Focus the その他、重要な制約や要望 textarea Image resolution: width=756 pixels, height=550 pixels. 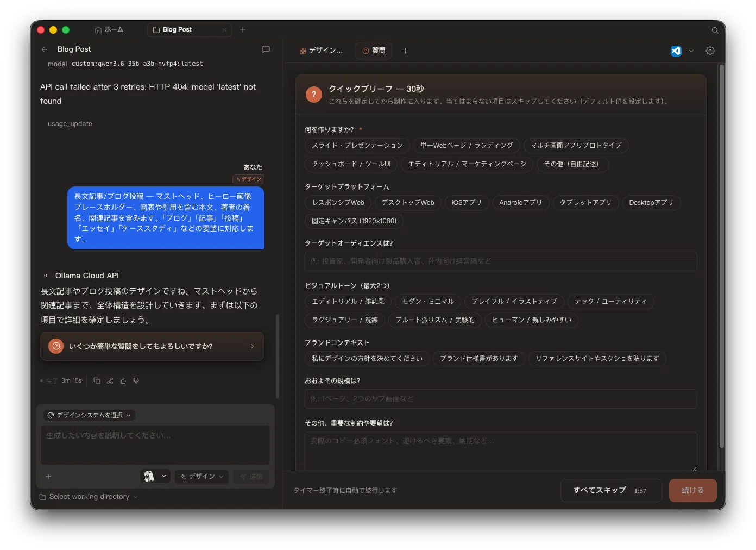click(501, 451)
